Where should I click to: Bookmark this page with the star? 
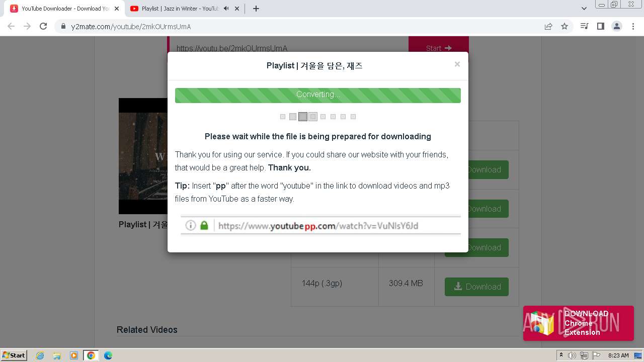(x=565, y=26)
